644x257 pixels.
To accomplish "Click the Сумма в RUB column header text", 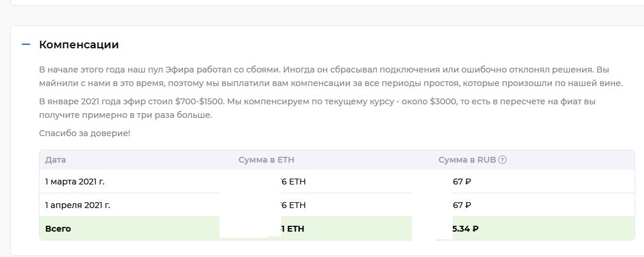I will click(468, 160).
